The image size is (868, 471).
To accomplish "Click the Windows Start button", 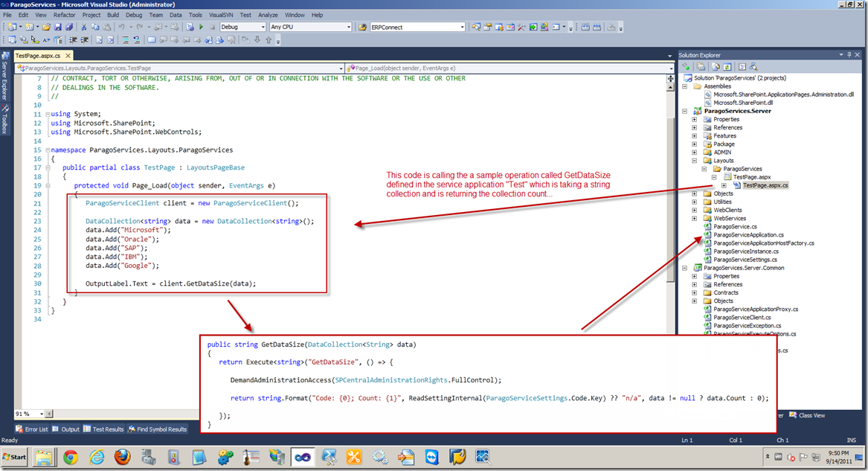I will (15, 456).
